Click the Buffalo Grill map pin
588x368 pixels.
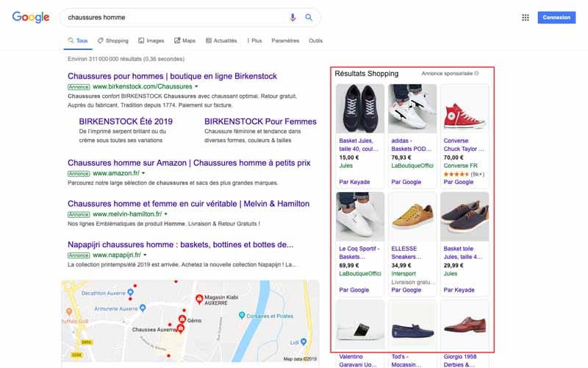69,311
